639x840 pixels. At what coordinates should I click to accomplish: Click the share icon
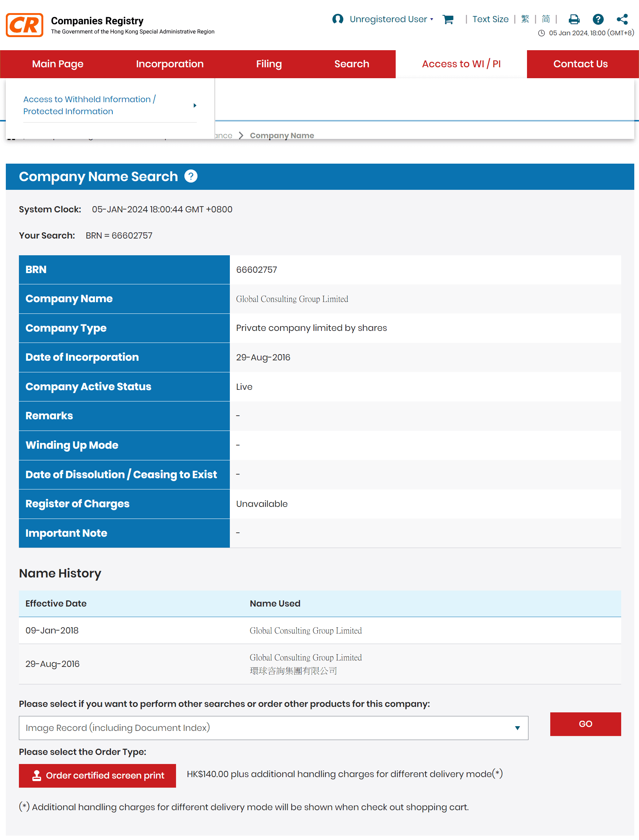tap(622, 19)
